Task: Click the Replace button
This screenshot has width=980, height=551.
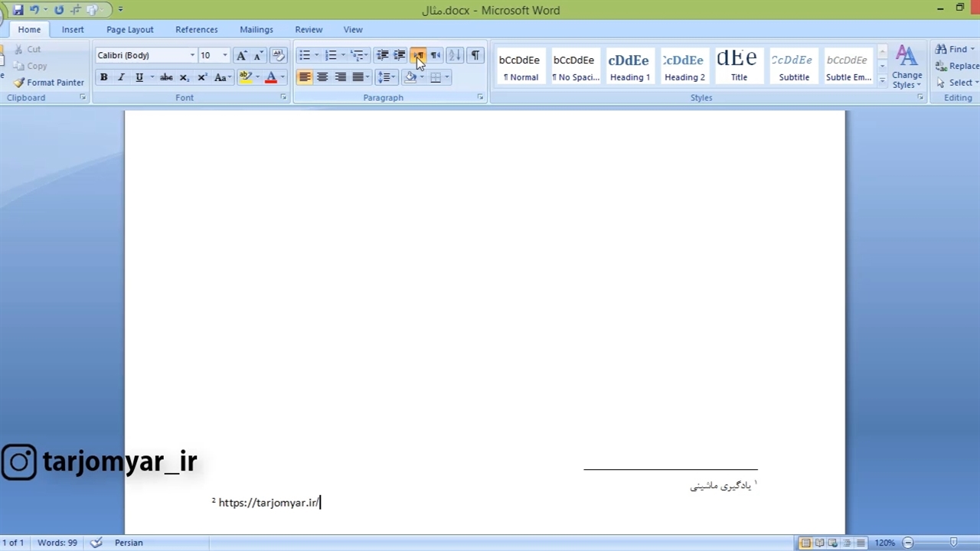Action: coord(957,66)
